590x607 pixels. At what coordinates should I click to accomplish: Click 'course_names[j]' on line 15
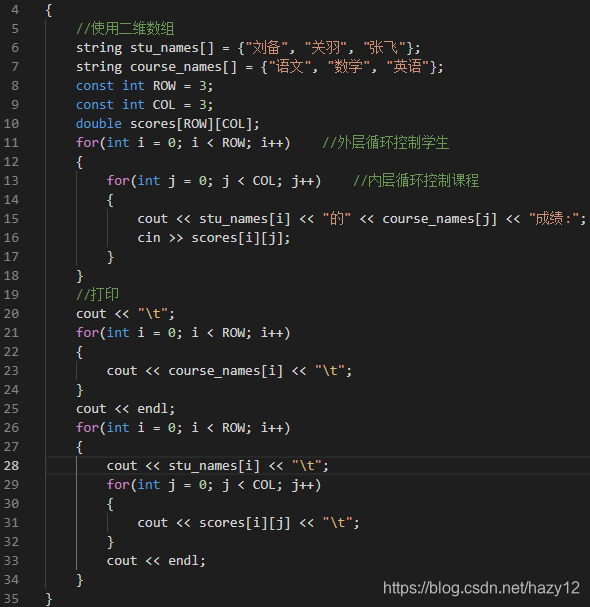440,219
